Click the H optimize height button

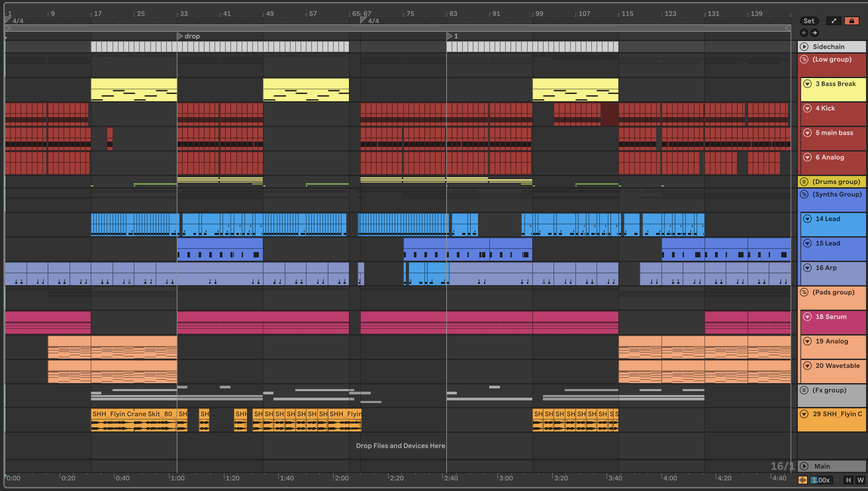[x=848, y=480]
